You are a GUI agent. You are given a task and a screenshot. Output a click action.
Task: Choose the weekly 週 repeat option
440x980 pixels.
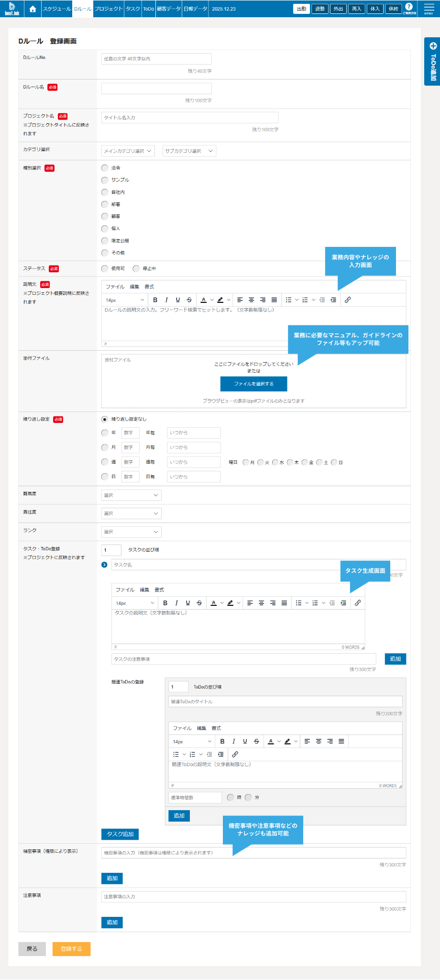[105, 462]
